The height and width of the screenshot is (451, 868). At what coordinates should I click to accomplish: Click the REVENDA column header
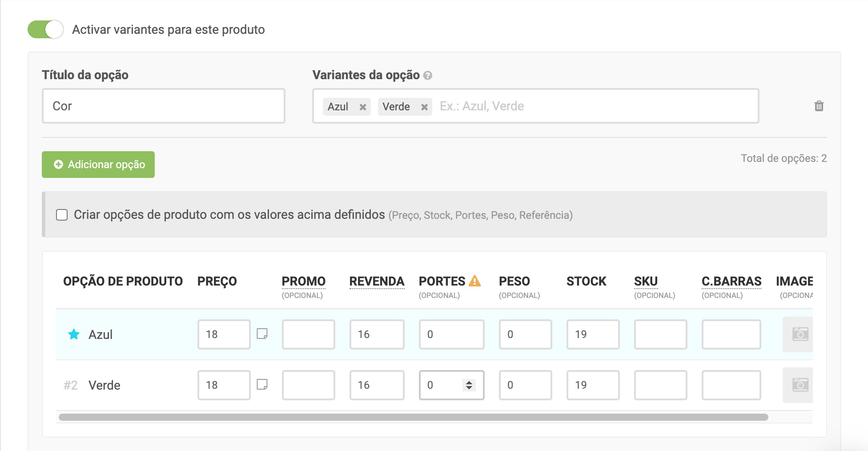[377, 282]
